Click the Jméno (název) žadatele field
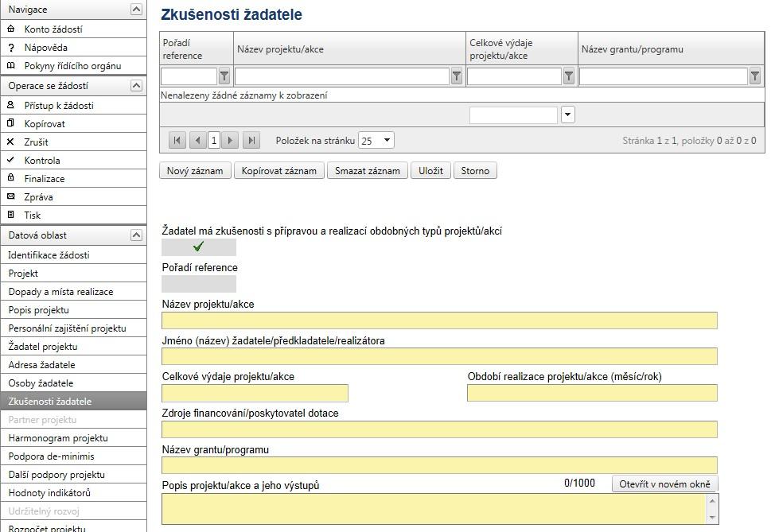The height and width of the screenshot is (532, 775). pyautogui.click(x=439, y=356)
